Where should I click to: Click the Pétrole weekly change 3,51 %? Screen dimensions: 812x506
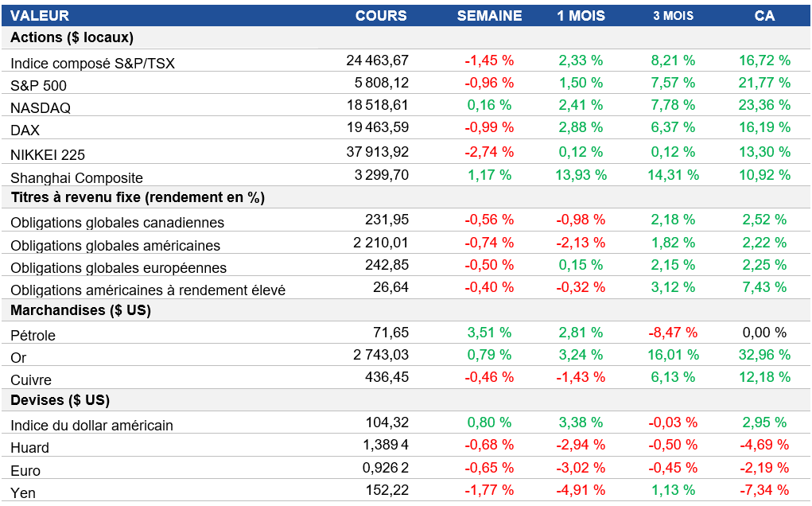489,333
